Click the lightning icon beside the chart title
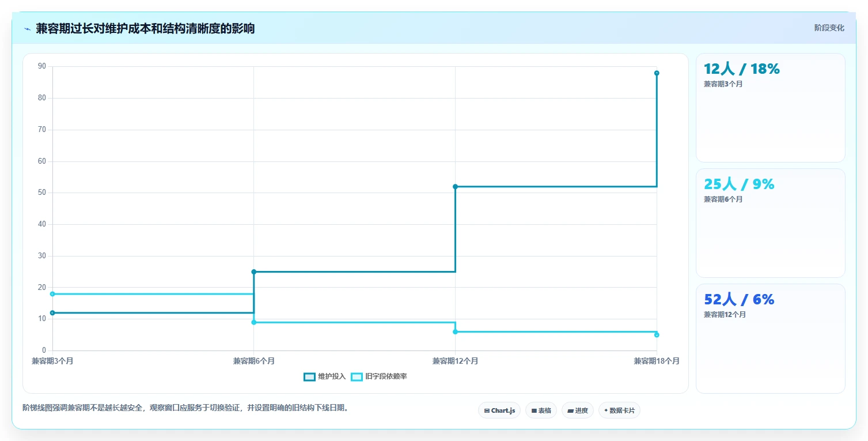The image size is (868, 441). pyautogui.click(x=27, y=29)
